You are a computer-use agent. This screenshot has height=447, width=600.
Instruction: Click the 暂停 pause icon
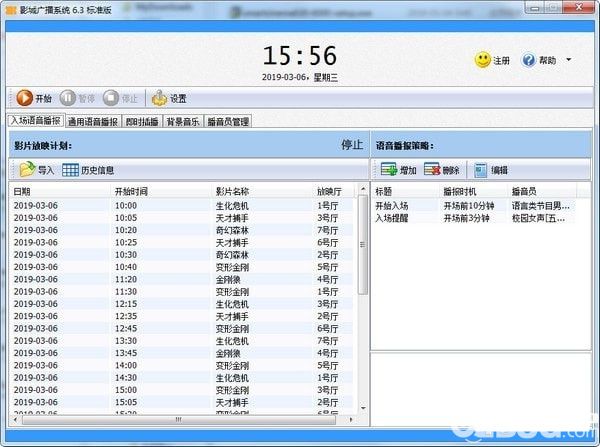pos(68,98)
